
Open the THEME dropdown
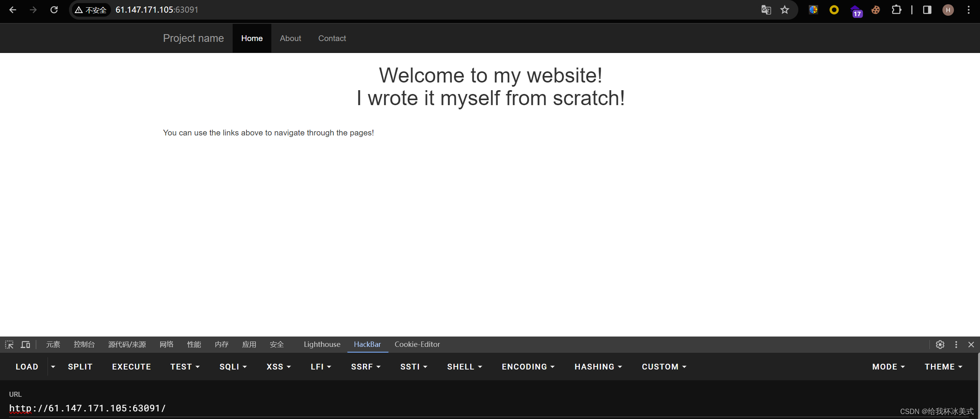pyautogui.click(x=943, y=366)
